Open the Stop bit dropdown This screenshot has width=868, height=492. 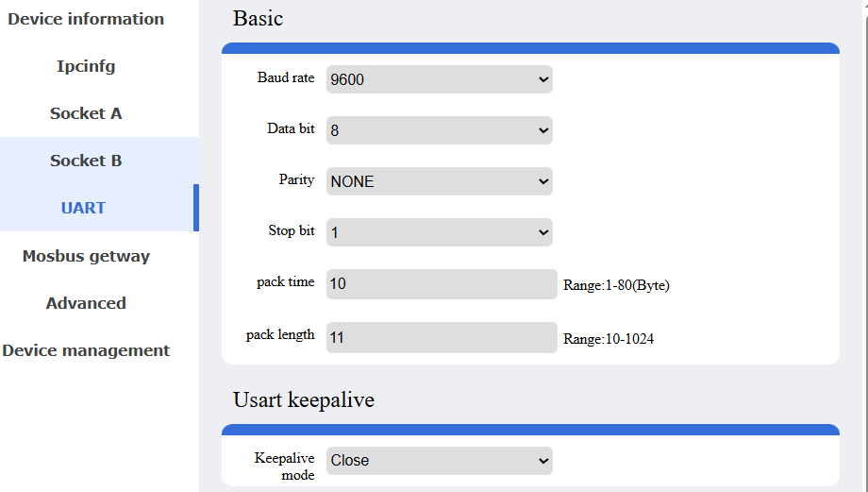coord(439,232)
